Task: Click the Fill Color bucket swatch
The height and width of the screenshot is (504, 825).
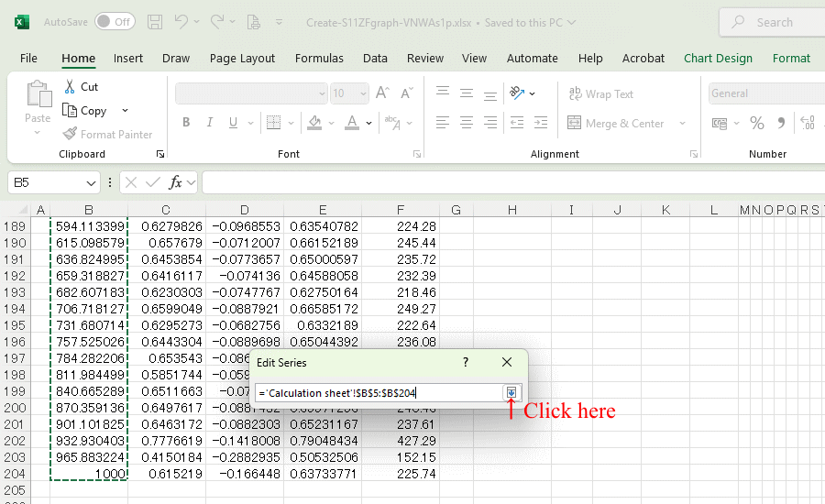Action: [x=314, y=123]
